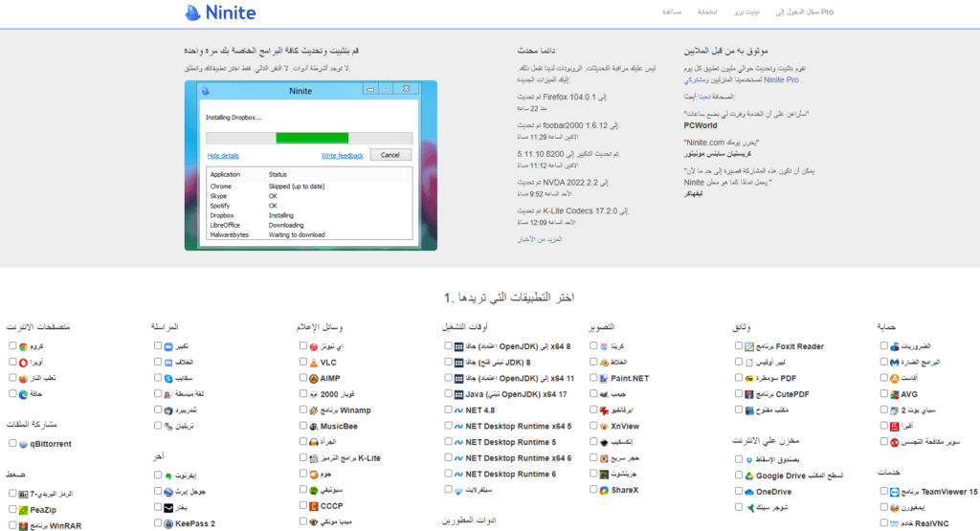Click the VLC media player cone icon
This screenshot has height=531, width=980.
pyautogui.click(x=313, y=363)
